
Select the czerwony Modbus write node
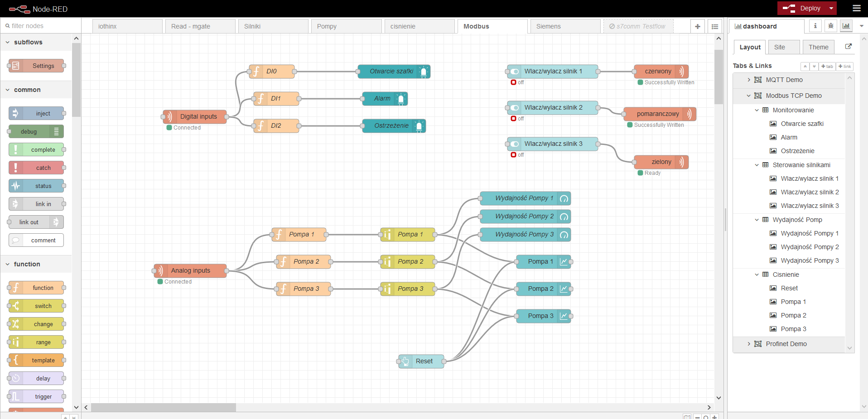[661, 71]
